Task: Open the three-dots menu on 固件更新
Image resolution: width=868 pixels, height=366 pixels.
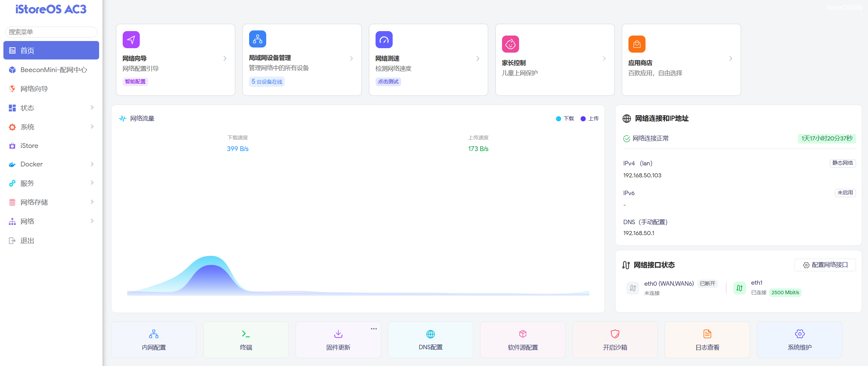Action: (374, 329)
